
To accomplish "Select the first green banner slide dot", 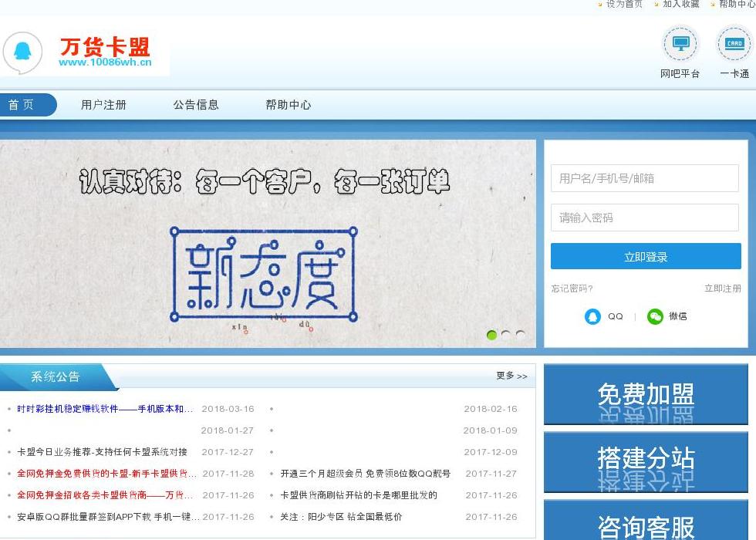I will pyautogui.click(x=492, y=335).
